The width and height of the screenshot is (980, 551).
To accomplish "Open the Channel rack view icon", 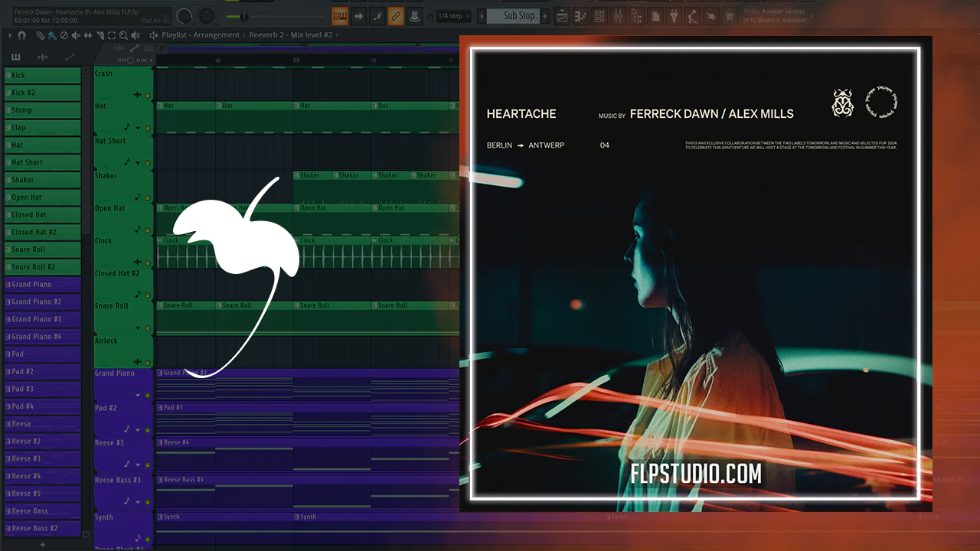I will 599,15.
